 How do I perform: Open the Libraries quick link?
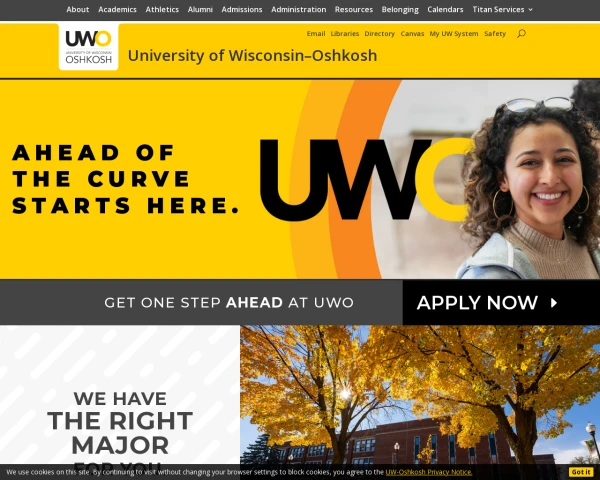(x=345, y=34)
